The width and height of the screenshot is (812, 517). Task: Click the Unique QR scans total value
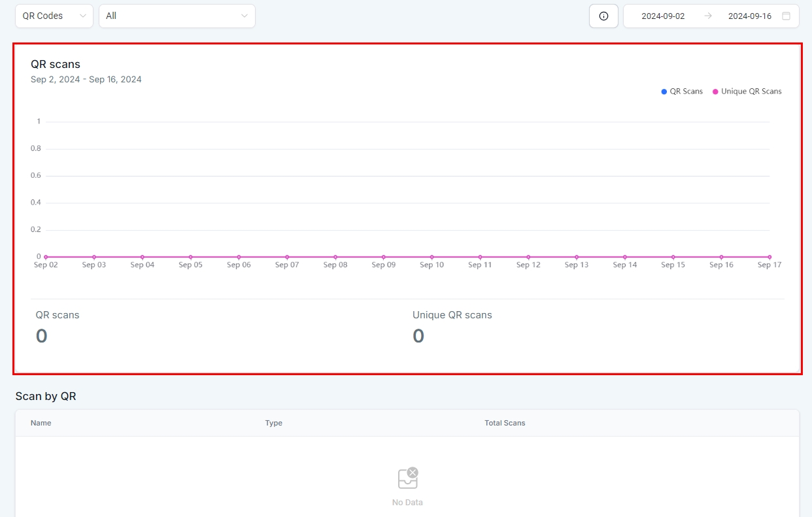(x=418, y=336)
